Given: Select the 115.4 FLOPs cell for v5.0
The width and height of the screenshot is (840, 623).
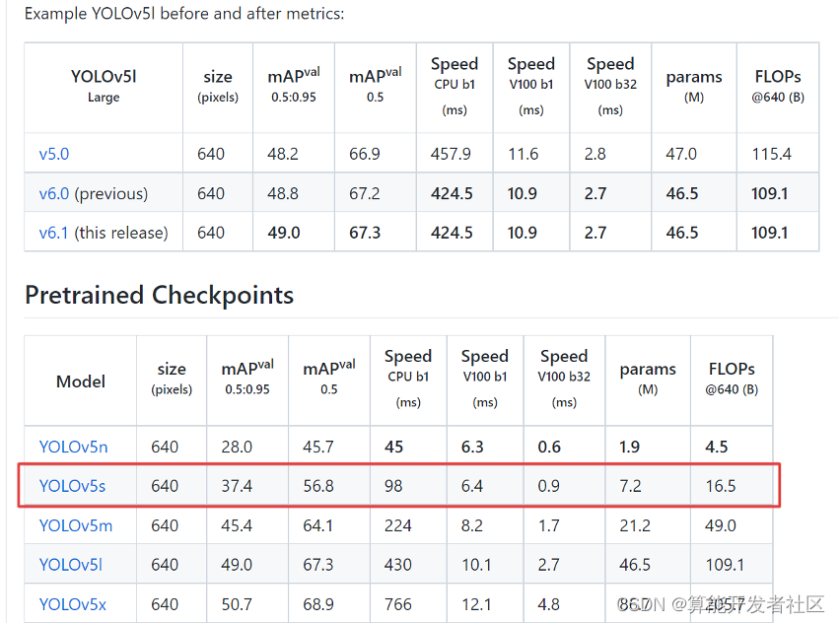Looking at the screenshot, I should point(771,154).
